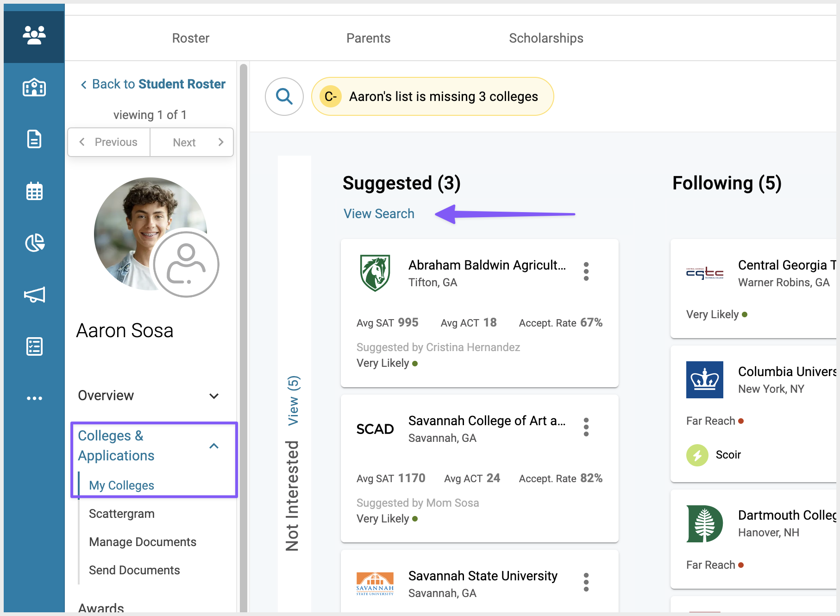Open Columbia University name
Screen dimensions: 840x616
tap(787, 371)
